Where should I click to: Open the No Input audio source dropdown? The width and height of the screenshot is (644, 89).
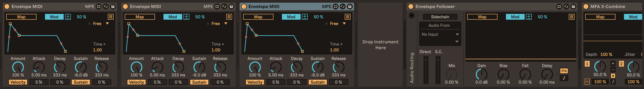(x=440, y=34)
